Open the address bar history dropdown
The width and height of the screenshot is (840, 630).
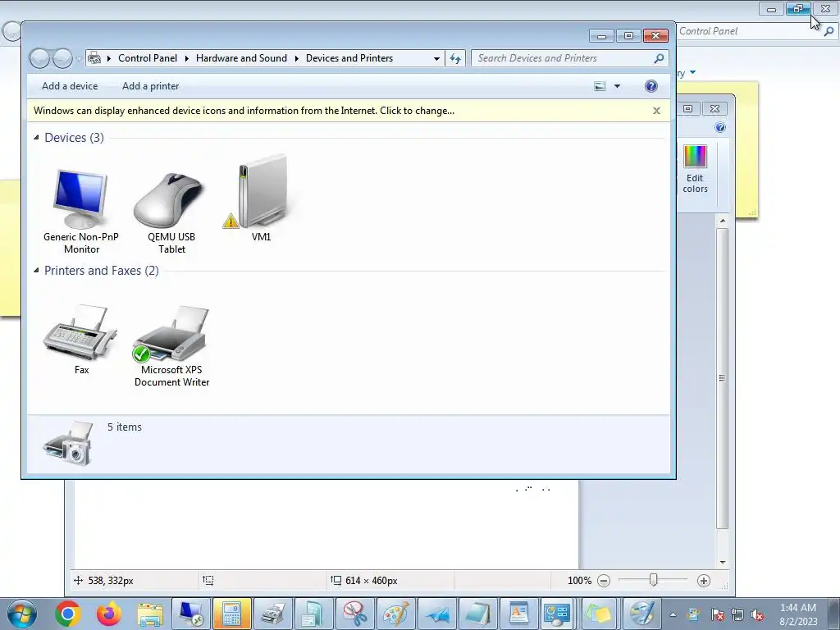[x=436, y=58]
